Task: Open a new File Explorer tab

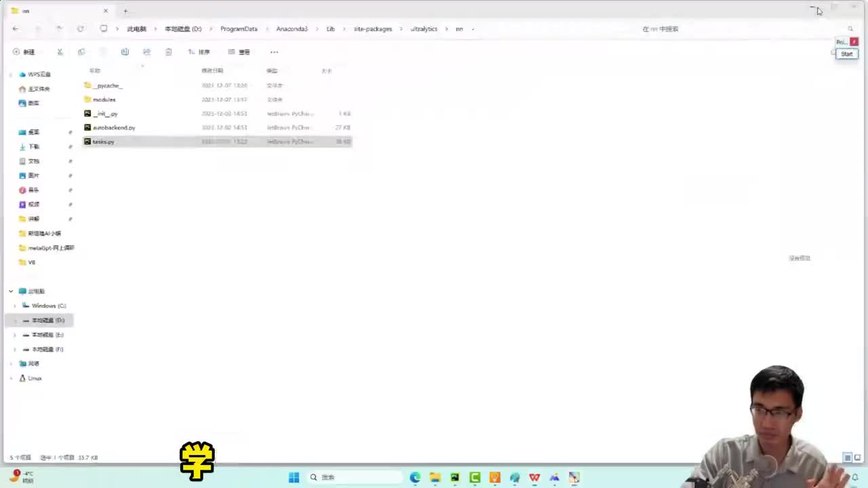Action: pyautogui.click(x=125, y=11)
